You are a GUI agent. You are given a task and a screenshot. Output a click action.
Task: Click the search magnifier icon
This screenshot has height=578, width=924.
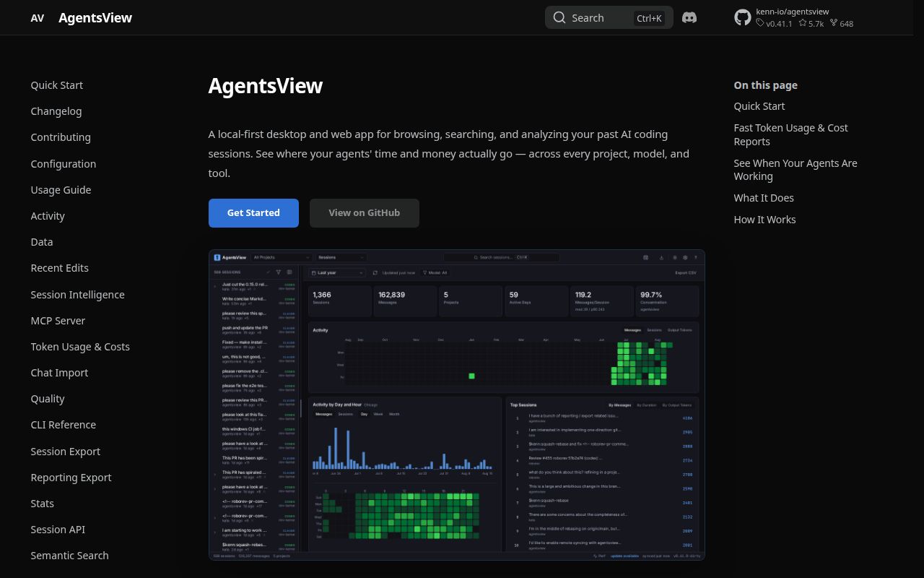point(559,17)
